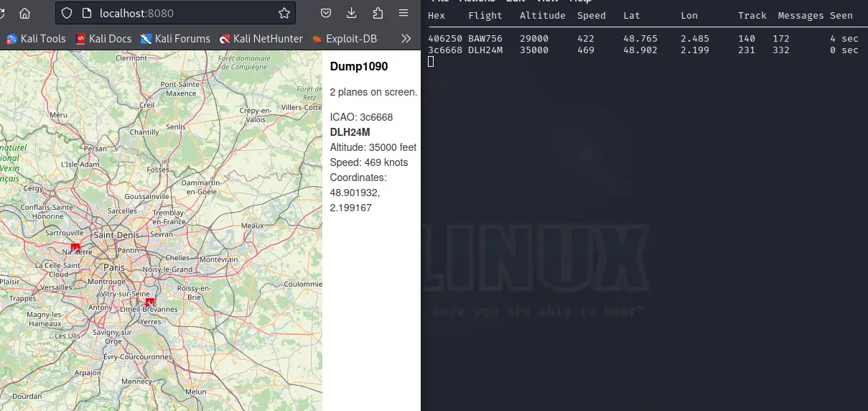The height and width of the screenshot is (411, 868).
Task: Click the 2.199167 longitude value in sidebar
Action: [351, 208]
